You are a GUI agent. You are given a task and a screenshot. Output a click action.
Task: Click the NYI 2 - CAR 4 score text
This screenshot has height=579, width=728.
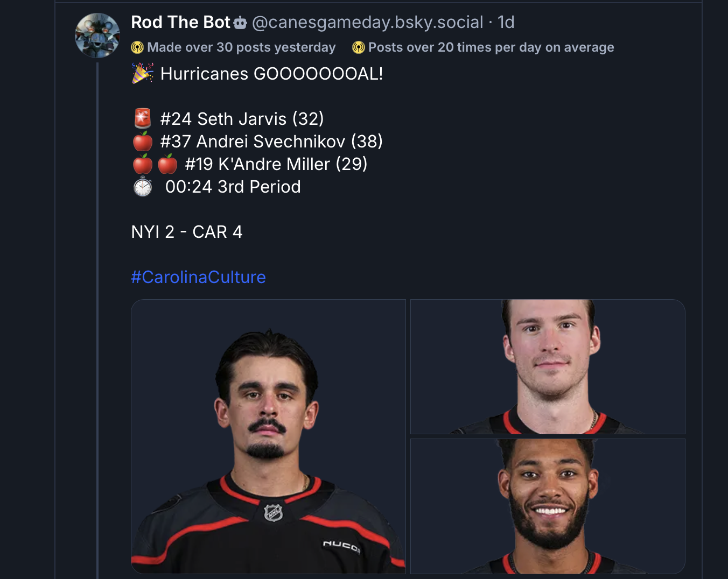tap(187, 231)
